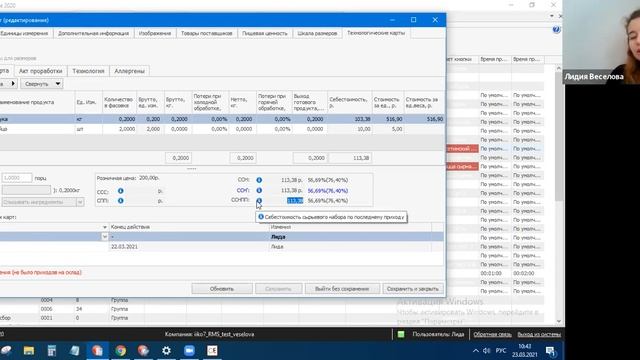The height and width of the screenshot is (360, 640).
Task: Click the portions count input field
Action: click(17, 178)
